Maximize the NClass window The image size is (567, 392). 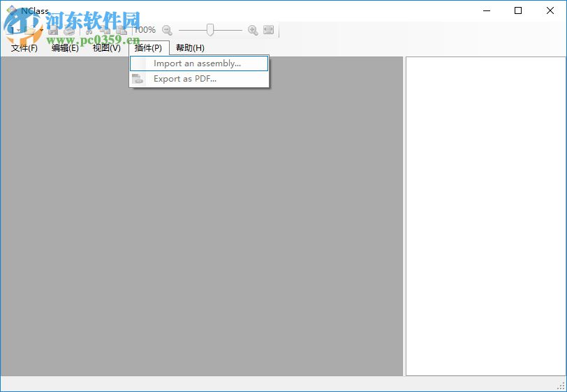[518, 10]
